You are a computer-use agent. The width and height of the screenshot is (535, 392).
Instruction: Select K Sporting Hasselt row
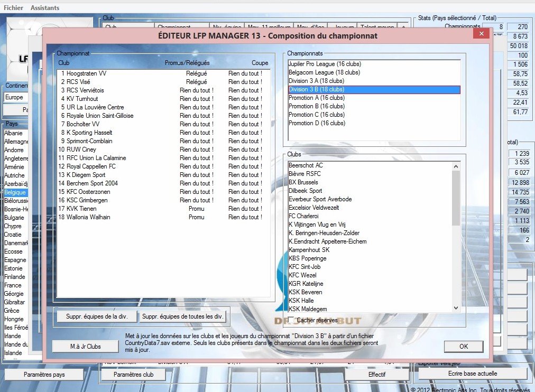(x=163, y=133)
